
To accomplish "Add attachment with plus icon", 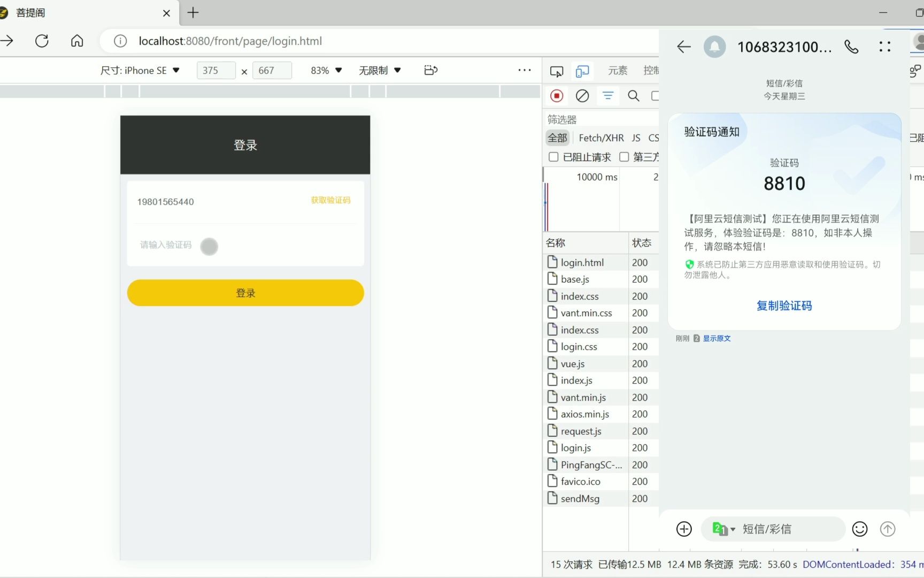I will tap(684, 529).
